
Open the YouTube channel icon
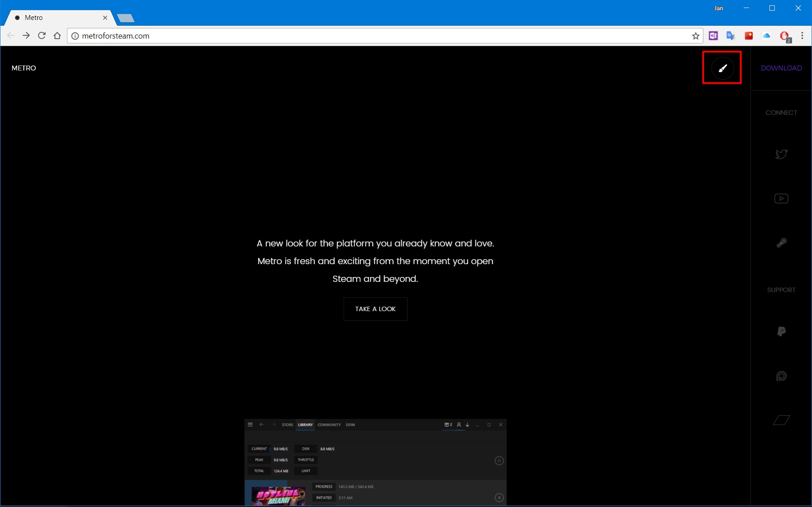coord(781,199)
